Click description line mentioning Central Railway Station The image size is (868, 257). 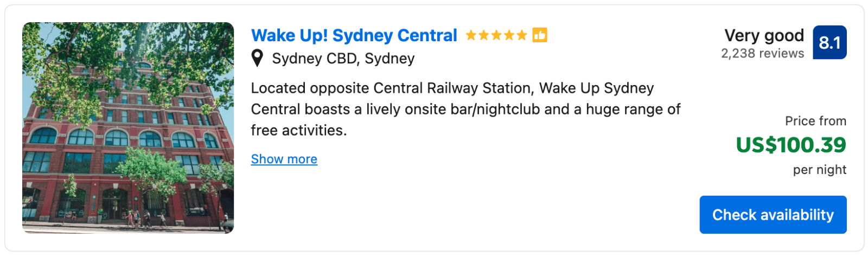click(452, 88)
